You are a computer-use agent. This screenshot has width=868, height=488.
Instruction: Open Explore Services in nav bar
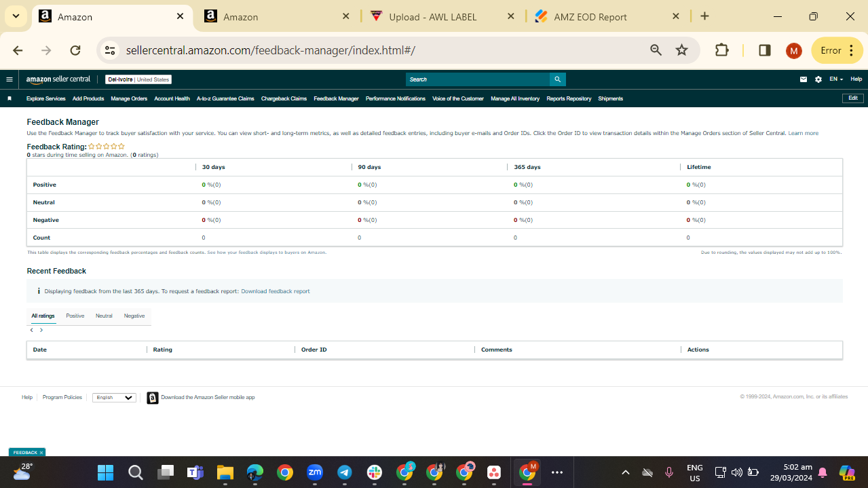(46, 98)
